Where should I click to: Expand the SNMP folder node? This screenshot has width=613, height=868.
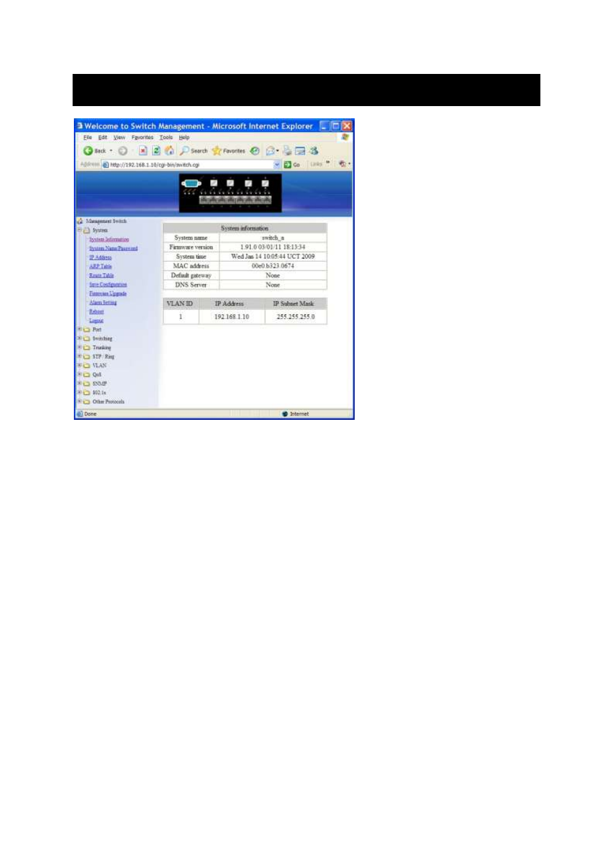coord(80,383)
